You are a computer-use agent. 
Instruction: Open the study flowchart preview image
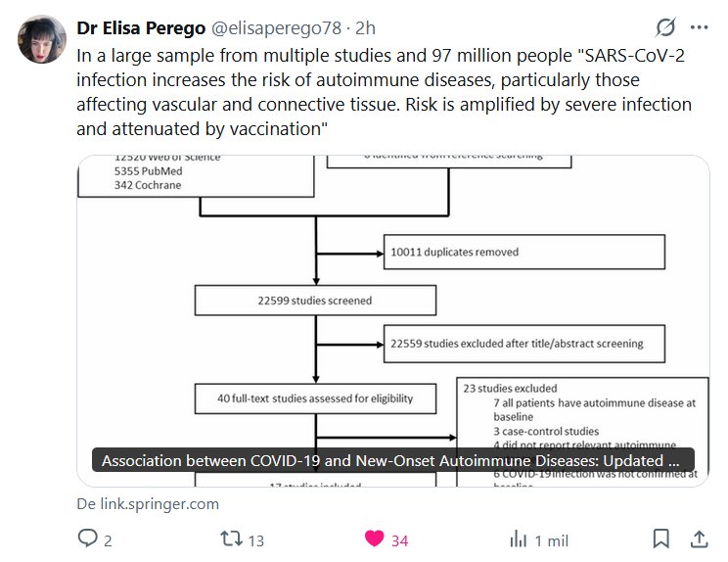coord(393,304)
